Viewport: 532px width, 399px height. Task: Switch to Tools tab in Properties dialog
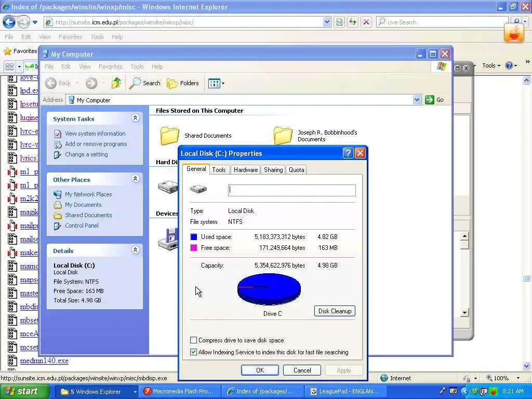[219, 170]
